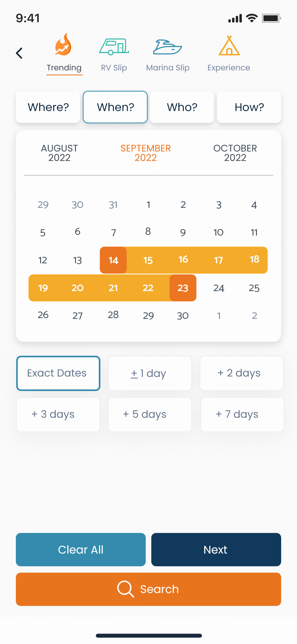Select the Exact Dates option
Image resolution: width=297 pixels, height=644 pixels.
point(58,373)
